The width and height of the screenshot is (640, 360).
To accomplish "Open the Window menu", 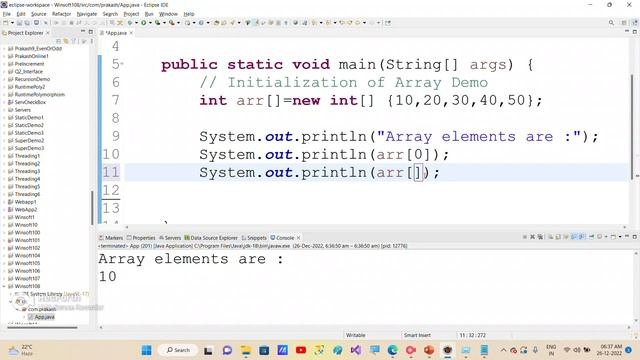I will pyautogui.click(x=168, y=14).
